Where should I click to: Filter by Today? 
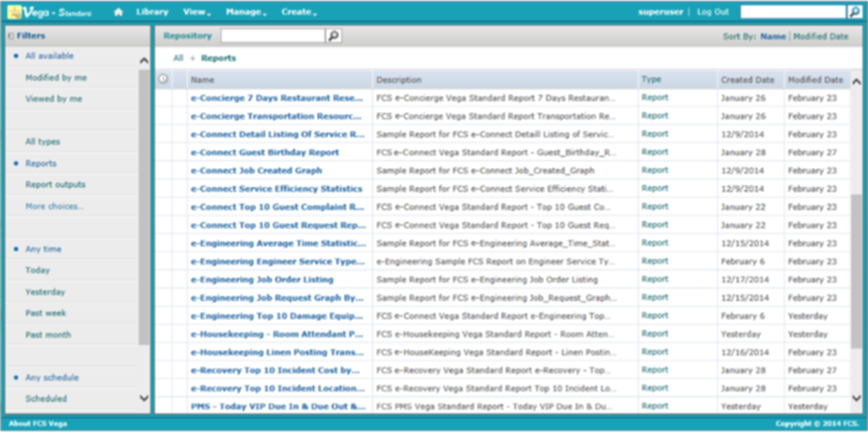(x=38, y=271)
